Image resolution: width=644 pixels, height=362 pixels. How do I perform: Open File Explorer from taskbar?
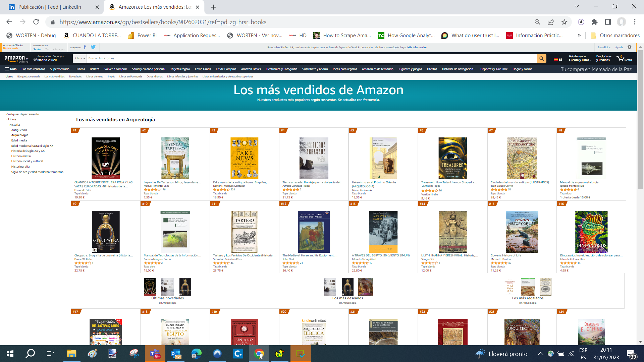click(71, 354)
